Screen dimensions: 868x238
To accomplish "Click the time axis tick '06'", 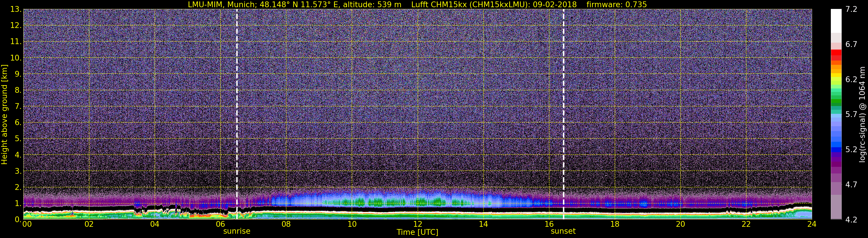I will pos(220,224).
